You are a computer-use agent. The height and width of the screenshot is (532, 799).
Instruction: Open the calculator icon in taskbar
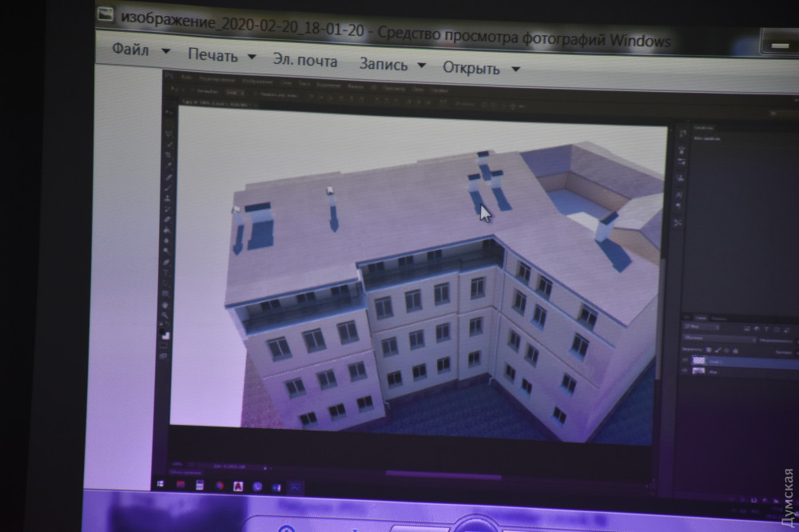pyautogui.click(x=201, y=485)
